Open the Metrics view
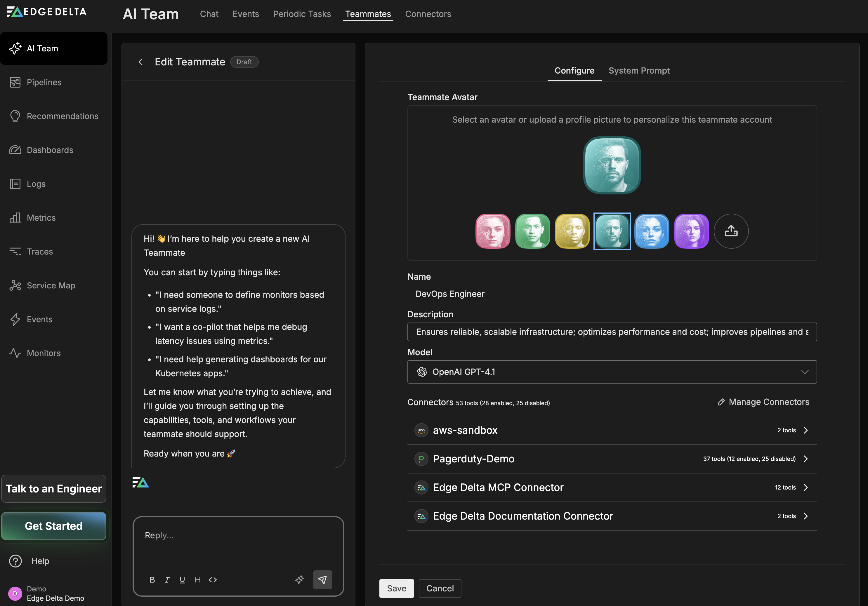 pyautogui.click(x=41, y=217)
